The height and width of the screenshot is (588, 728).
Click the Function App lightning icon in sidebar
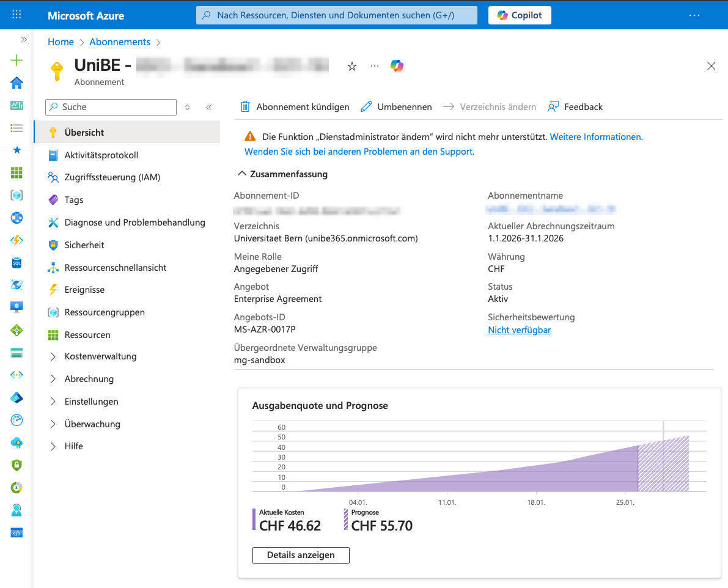click(17, 240)
